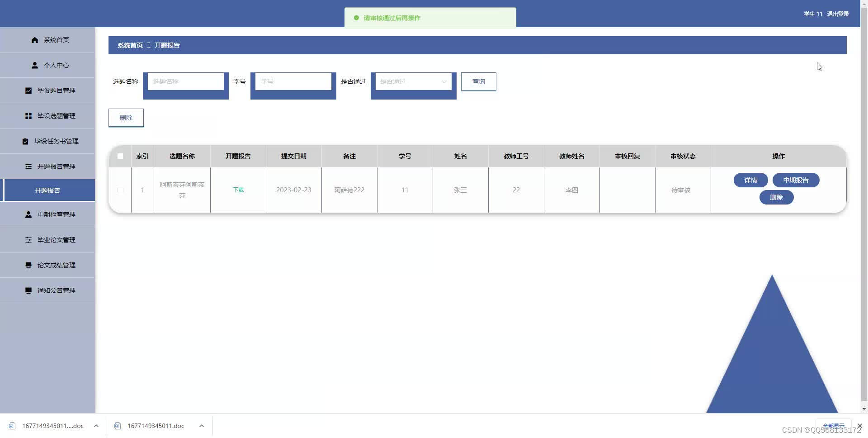Collapse 开题报告管理 menu
Viewport: 868px width, 438px height.
click(x=47, y=167)
